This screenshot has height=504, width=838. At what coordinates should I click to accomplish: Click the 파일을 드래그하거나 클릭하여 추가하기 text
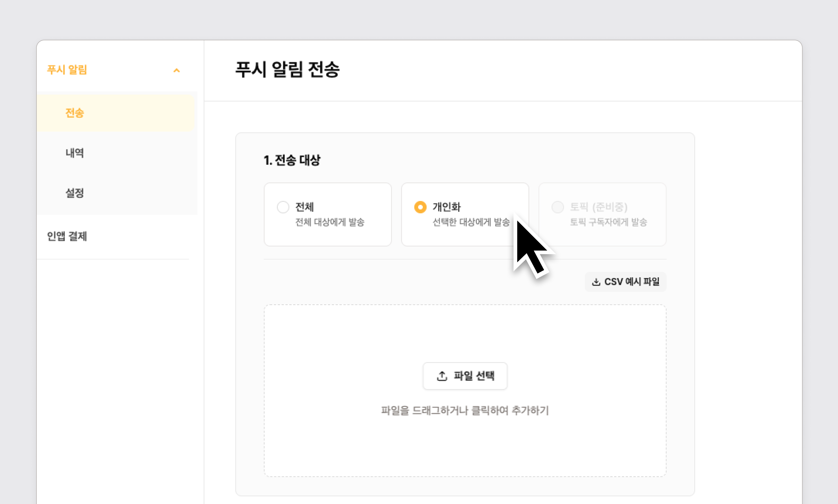[465, 411]
